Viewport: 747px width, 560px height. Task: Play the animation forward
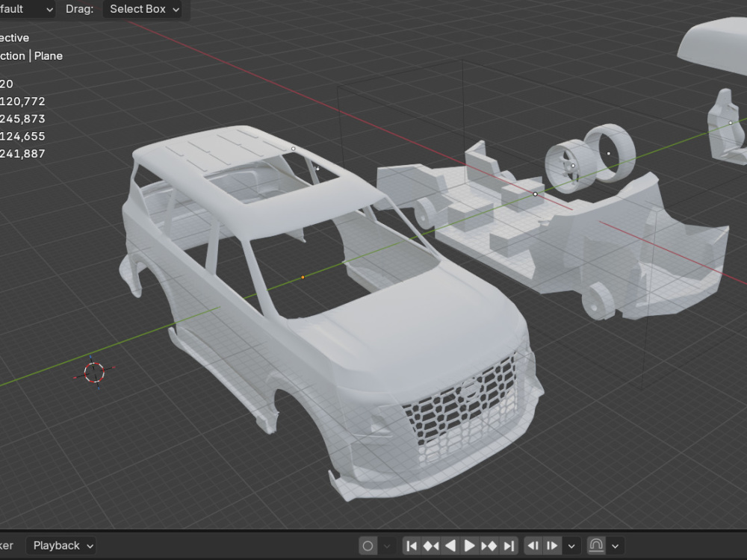(469, 546)
